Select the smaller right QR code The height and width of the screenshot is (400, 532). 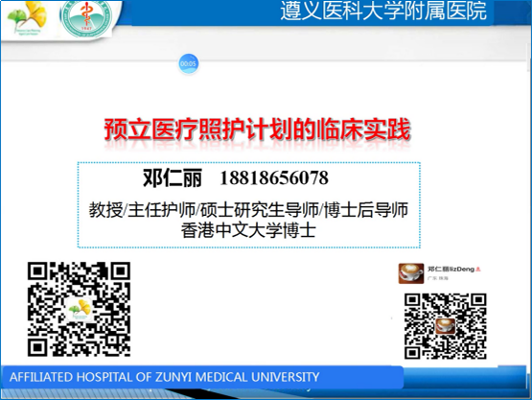tap(445, 326)
